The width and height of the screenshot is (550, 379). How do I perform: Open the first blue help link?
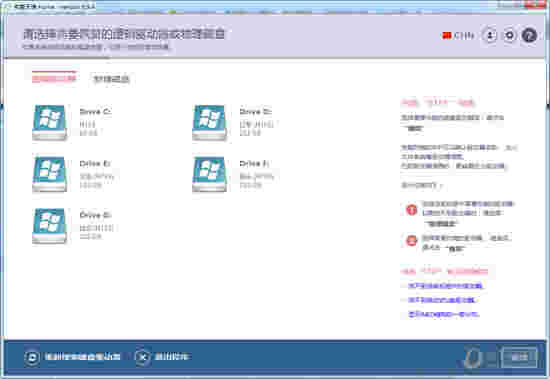pos(445,286)
